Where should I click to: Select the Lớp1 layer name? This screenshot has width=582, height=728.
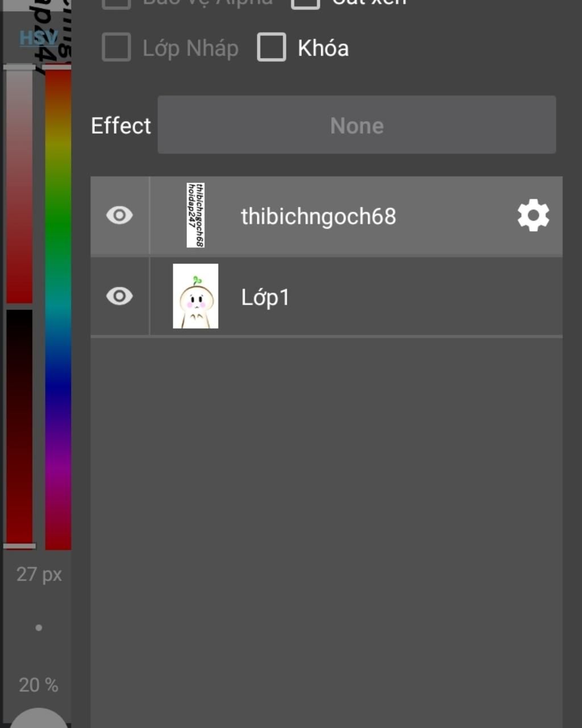[x=265, y=297]
